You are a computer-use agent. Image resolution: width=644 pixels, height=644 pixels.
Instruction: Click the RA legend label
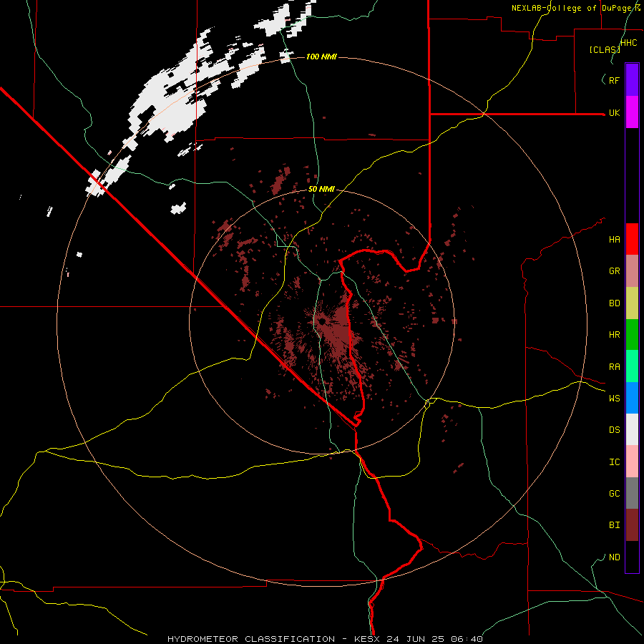[615, 367]
